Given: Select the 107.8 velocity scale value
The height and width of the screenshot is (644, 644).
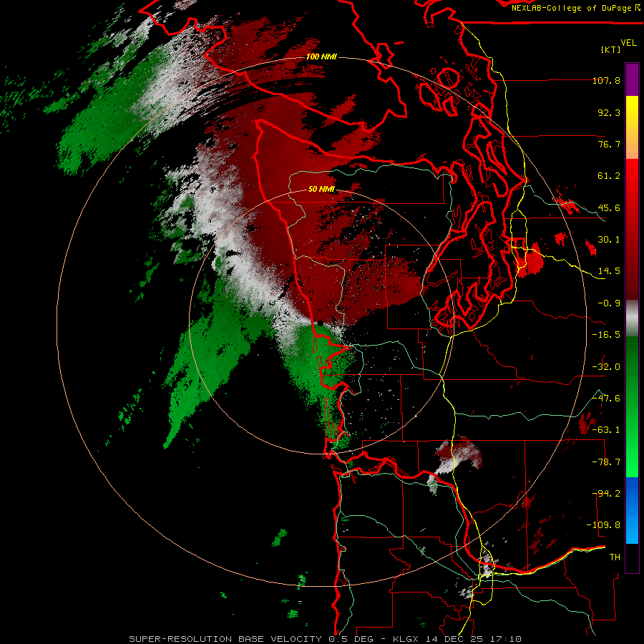Looking at the screenshot, I should coord(606,80).
